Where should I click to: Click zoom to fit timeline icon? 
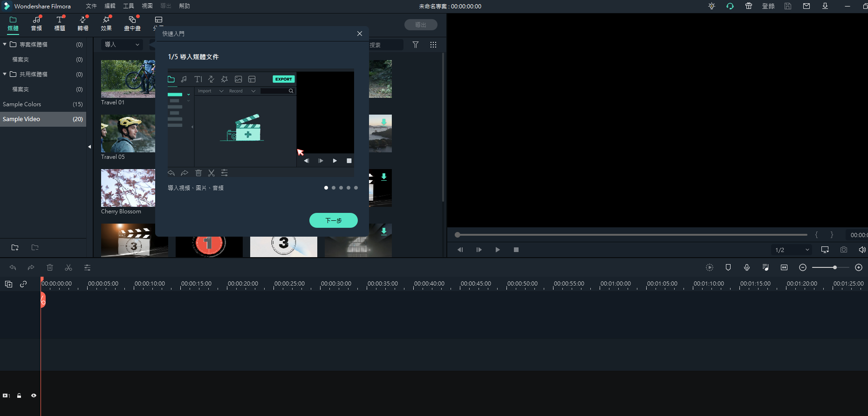[784, 267]
